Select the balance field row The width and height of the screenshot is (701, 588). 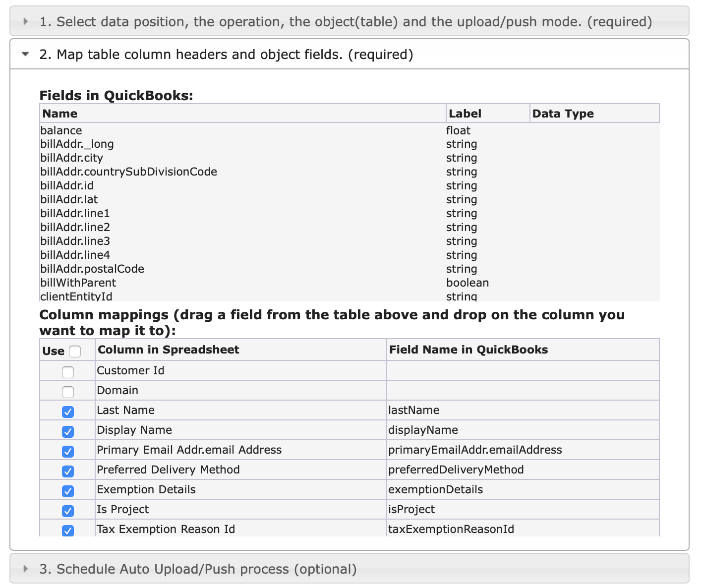tap(350, 130)
